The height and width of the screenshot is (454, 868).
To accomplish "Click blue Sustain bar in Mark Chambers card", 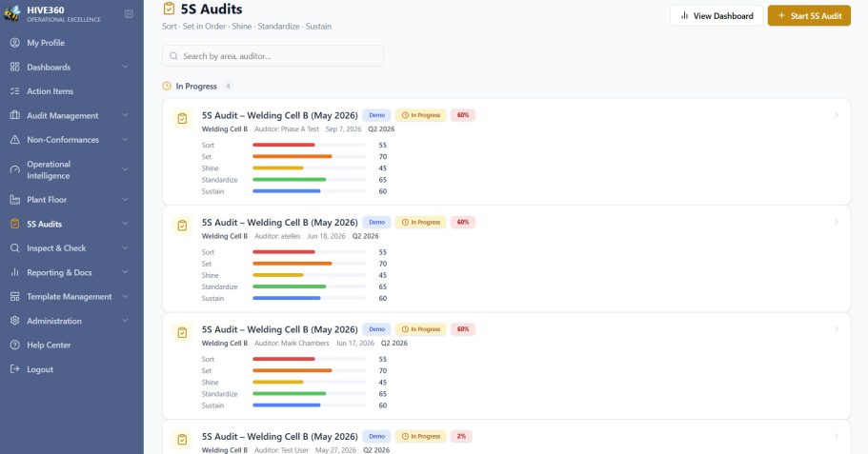I will (x=287, y=405).
